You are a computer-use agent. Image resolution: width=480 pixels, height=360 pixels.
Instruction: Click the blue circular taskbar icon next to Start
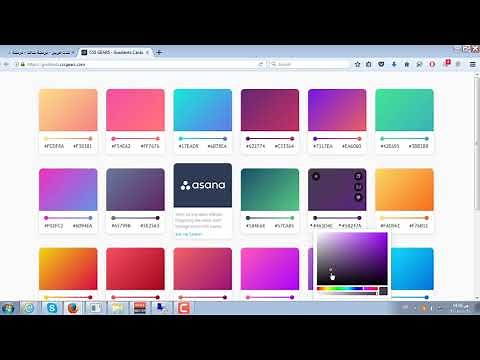(x=29, y=308)
